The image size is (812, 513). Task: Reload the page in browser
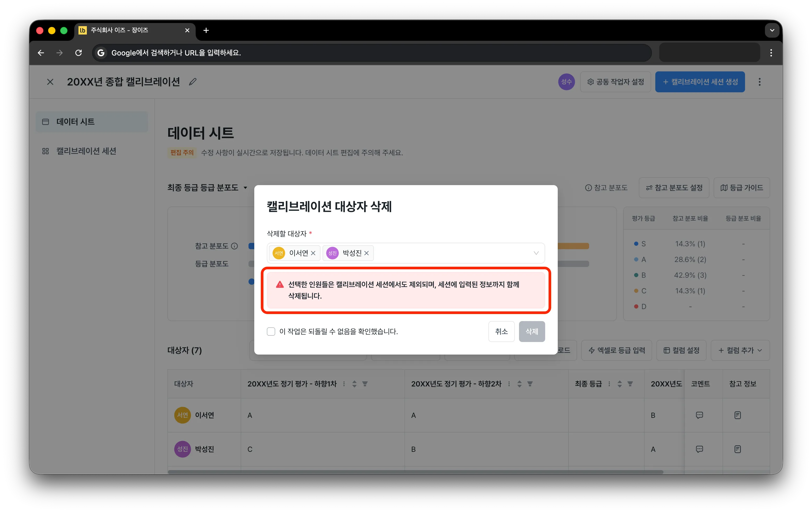[x=78, y=53]
